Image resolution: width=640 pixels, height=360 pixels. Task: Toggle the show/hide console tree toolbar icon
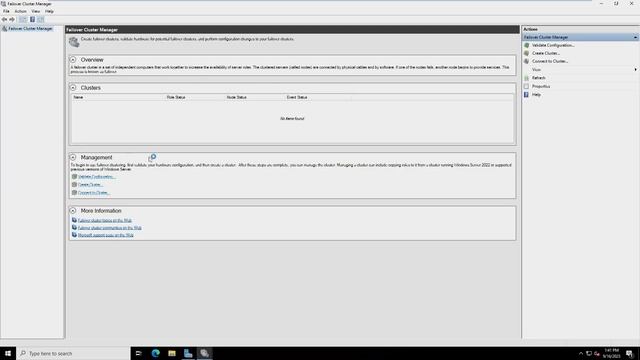click(23, 19)
